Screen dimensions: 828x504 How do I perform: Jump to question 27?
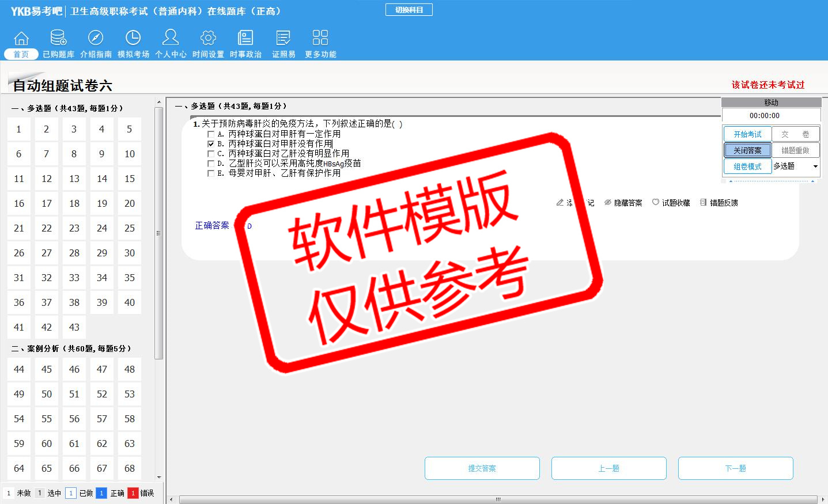(47, 253)
